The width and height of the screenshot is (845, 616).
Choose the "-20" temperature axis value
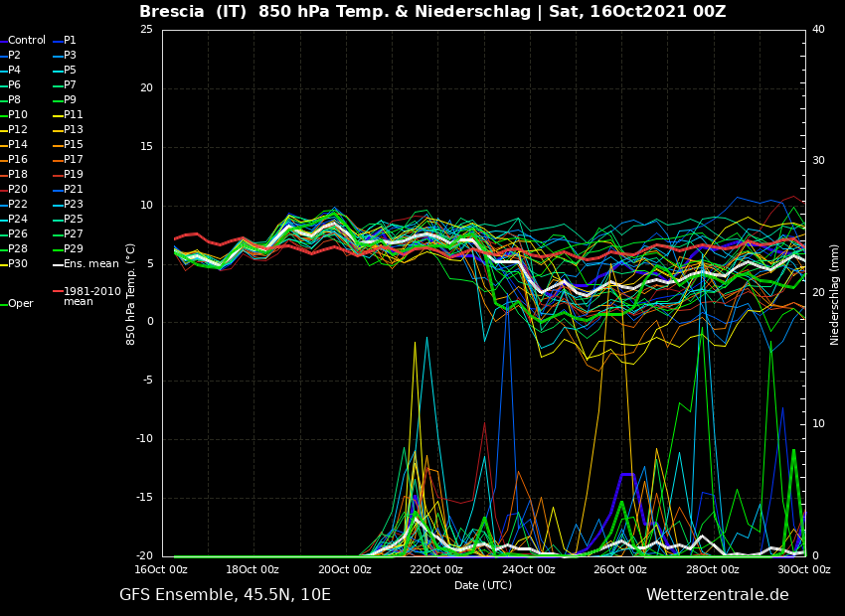tap(145, 555)
